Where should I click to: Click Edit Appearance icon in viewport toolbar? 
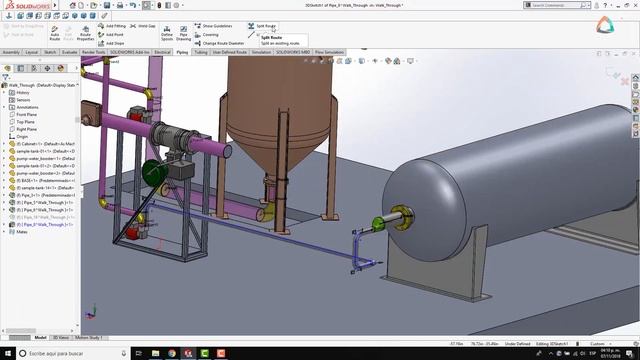tap(388, 61)
